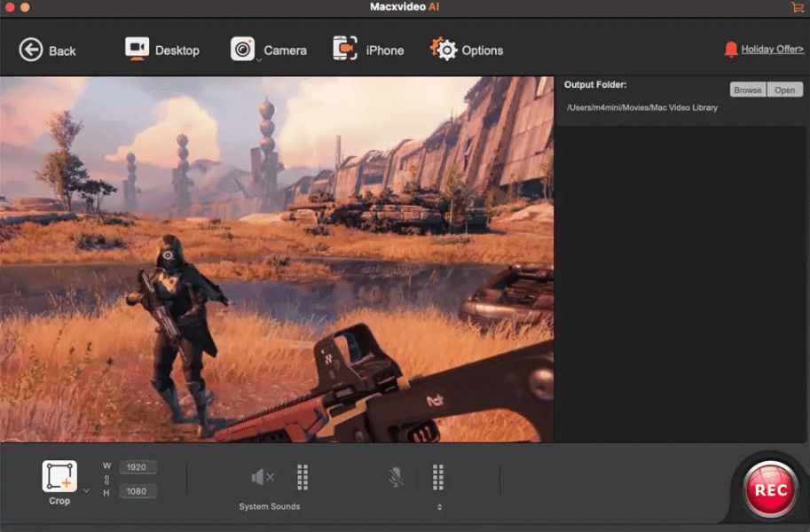Viewport: 810px width, 532px height.
Task: Select the Desktop recording mode icon
Action: click(x=137, y=49)
